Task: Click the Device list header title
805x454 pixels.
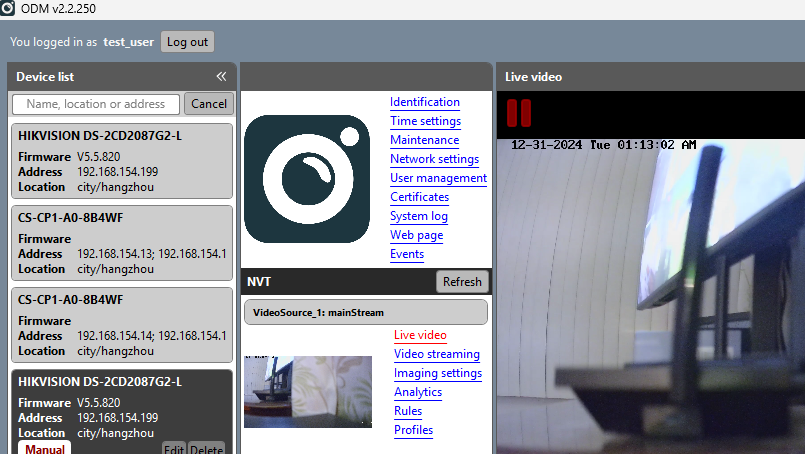Action: [x=45, y=77]
